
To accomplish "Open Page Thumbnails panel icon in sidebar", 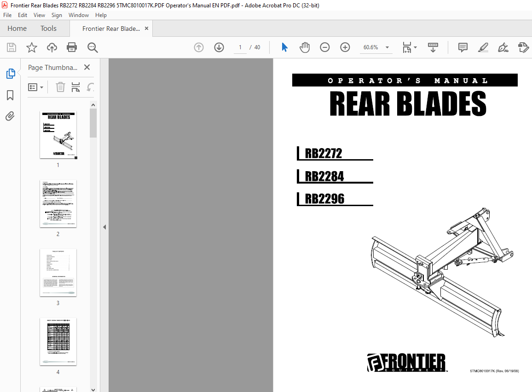I will tap(11, 74).
